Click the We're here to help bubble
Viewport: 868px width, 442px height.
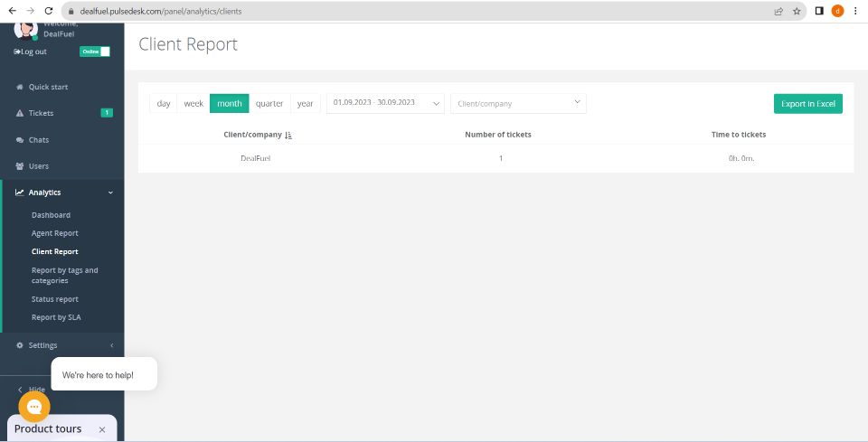point(104,374)
